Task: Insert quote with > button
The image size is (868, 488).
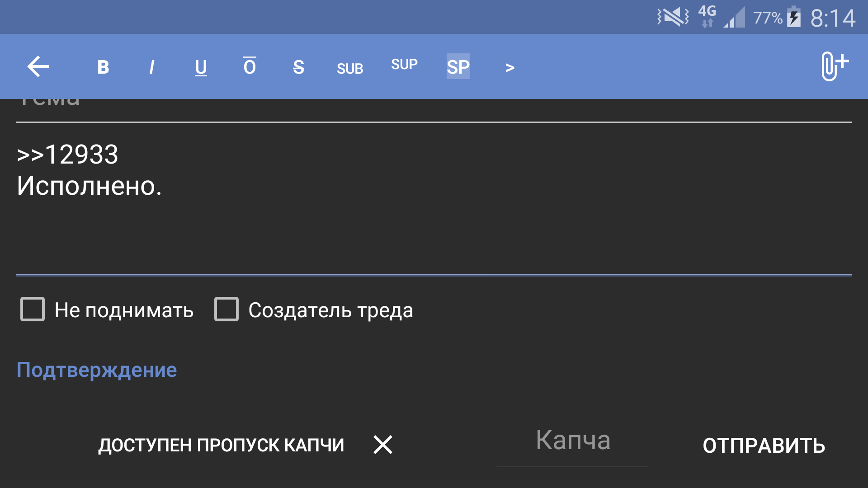Action: [x=510, y=68]
